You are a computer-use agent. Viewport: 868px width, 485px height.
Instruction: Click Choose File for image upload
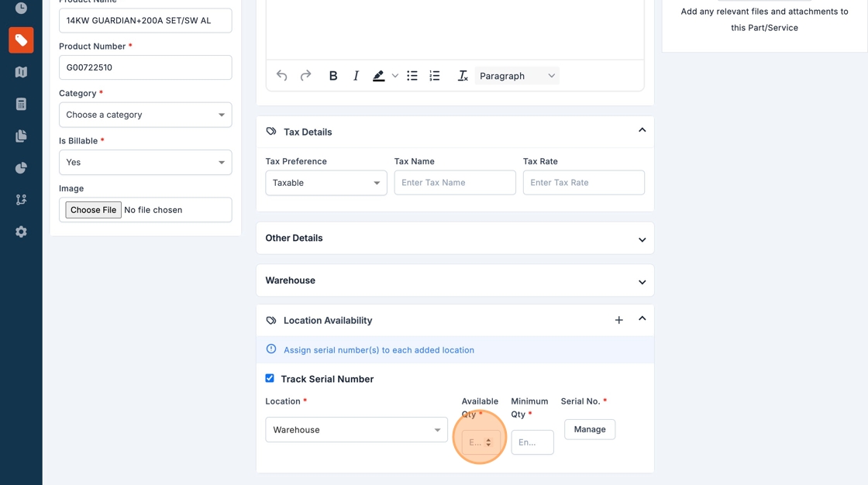(x=93, y=210)
